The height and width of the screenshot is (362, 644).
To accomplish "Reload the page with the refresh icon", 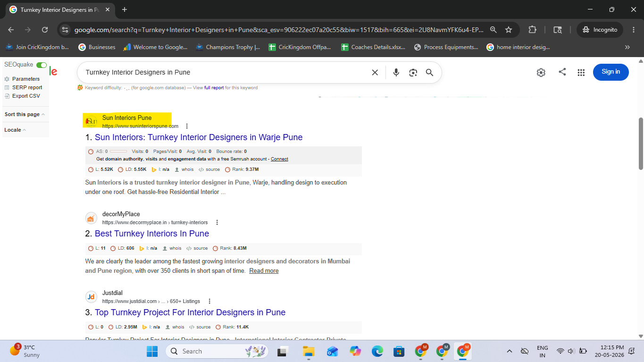I will tap(45, 30).
